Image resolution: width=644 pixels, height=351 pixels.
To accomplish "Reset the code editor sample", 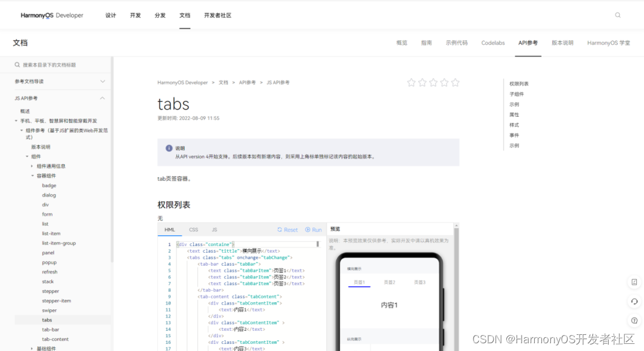I will 287,230.
